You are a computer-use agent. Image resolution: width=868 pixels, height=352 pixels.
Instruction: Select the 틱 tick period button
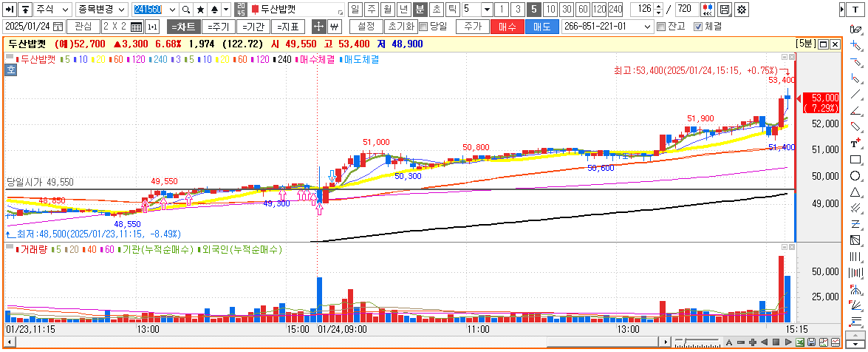[x=453, y=10]
